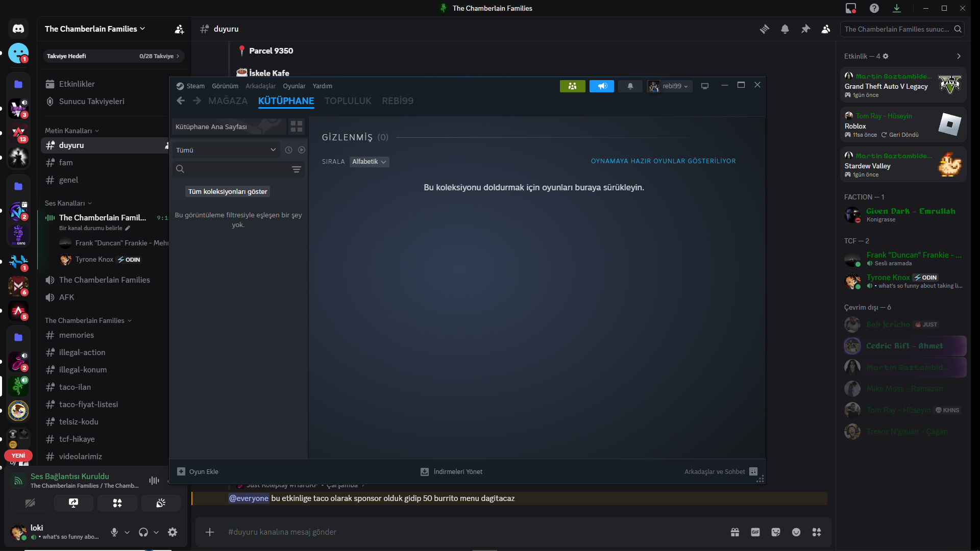Open the Tümü filter dropdown in Steam
The height and width of the screenshot is (551, 980).
pos(226,150)
